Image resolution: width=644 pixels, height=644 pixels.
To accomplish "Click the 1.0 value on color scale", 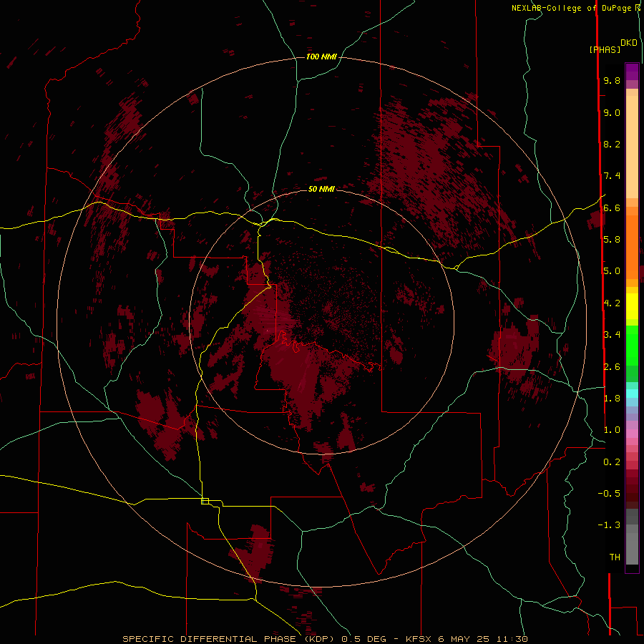I will [x=612, y=430].
